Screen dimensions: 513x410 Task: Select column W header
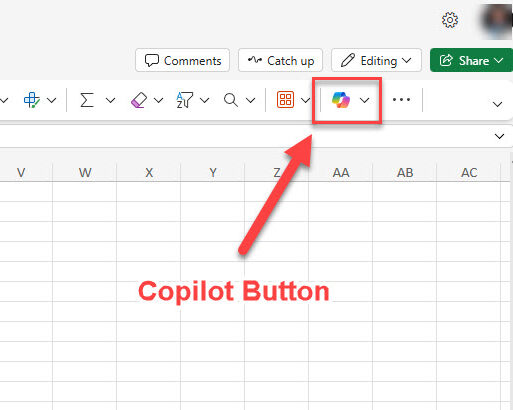click(85, 173)
